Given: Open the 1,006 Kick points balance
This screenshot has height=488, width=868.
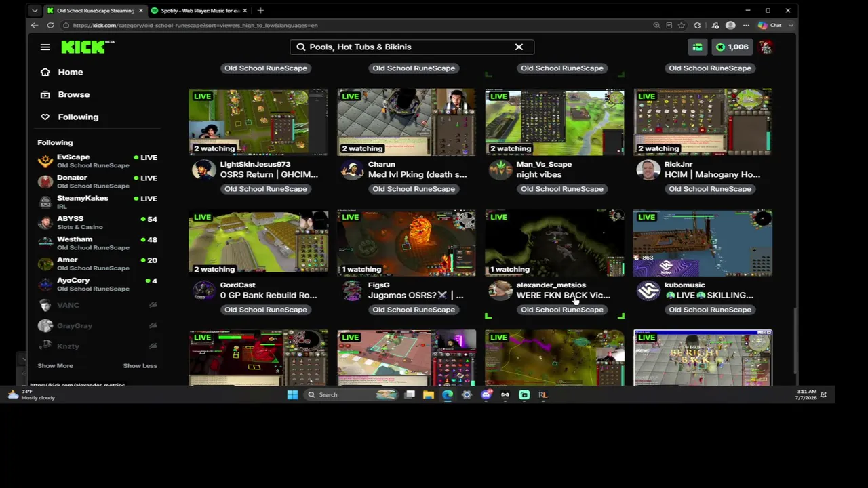Looking at the screenshot, I should (732, 47).
